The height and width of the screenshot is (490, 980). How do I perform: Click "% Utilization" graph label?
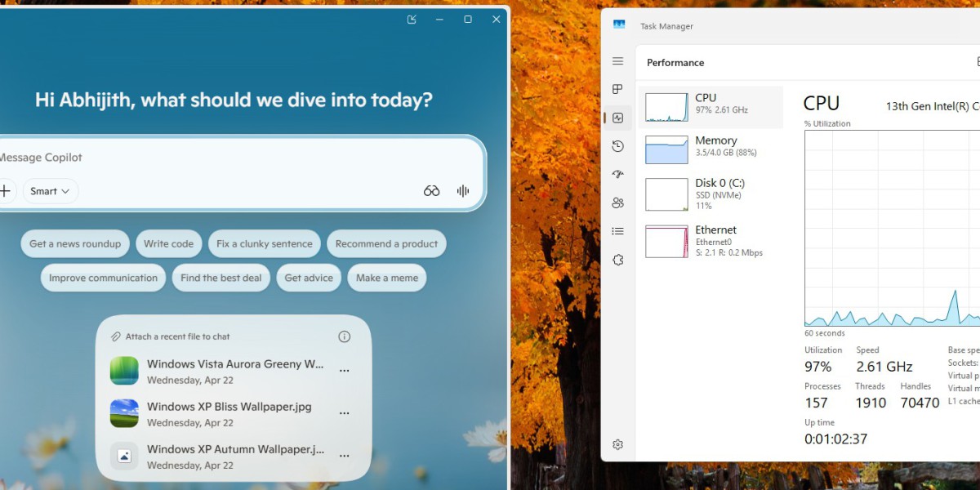click(827, 124)
